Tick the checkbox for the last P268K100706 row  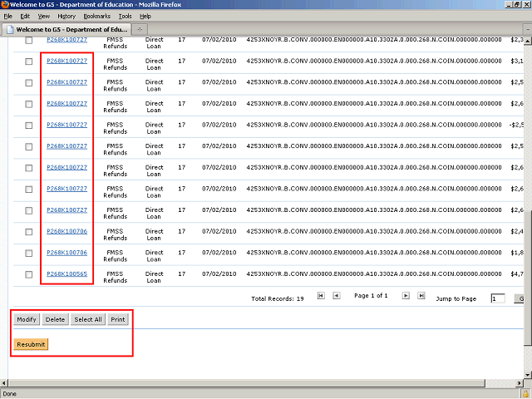coord(29,253)
